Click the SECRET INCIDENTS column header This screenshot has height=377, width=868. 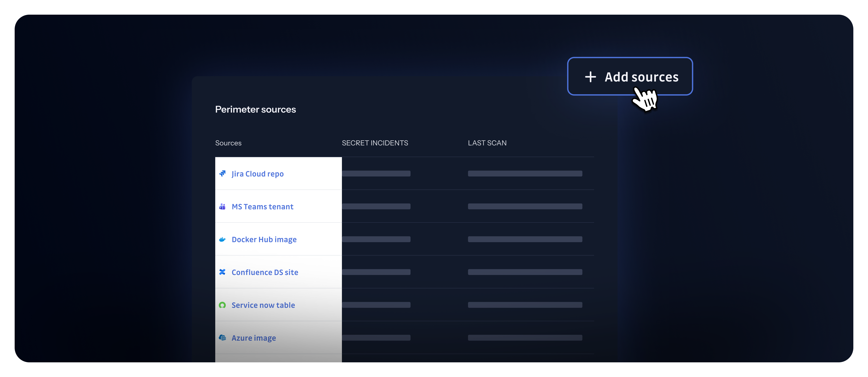click(x=375, y=143)
